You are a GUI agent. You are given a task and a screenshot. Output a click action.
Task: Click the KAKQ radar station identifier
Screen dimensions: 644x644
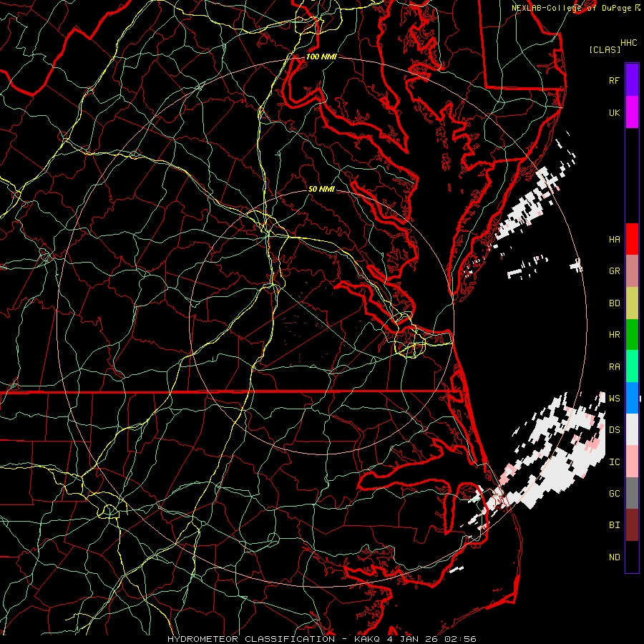pos(367,639)
